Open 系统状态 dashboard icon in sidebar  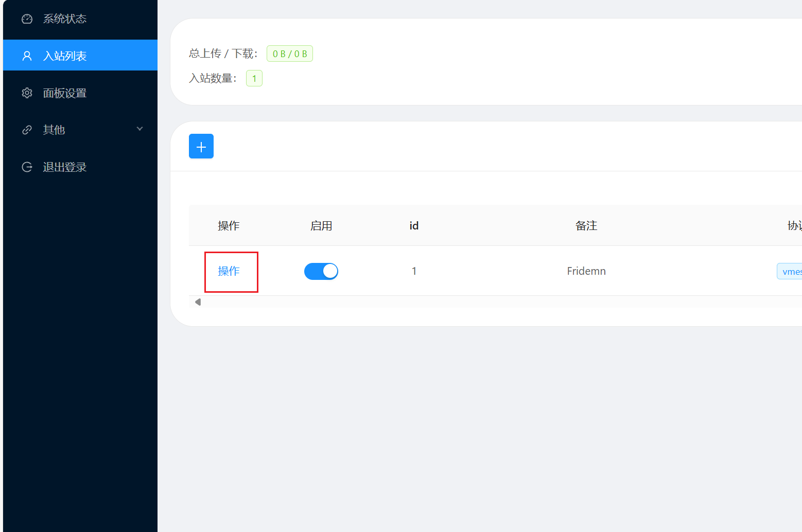point(27,19)
